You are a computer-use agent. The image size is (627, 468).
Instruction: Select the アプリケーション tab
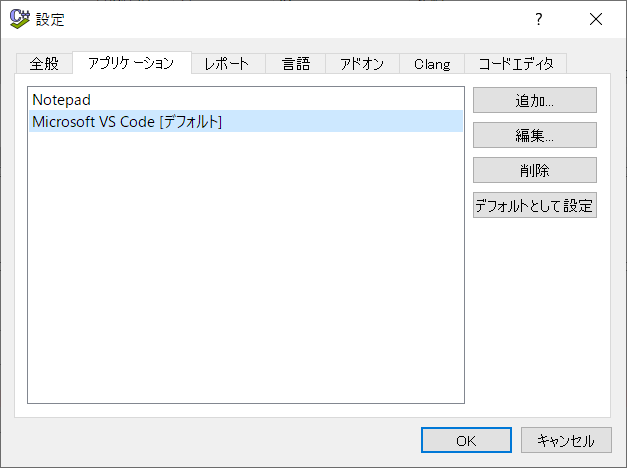132,63
